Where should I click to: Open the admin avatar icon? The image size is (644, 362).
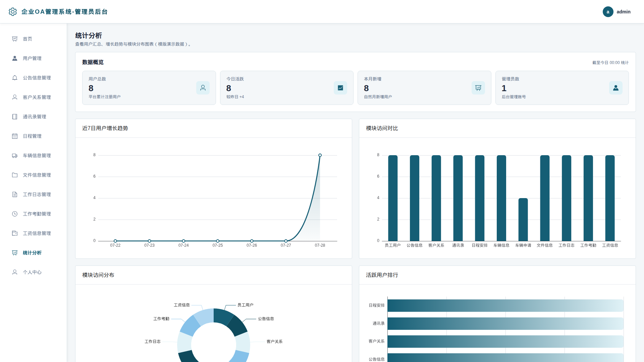click(x=608, y=12)
